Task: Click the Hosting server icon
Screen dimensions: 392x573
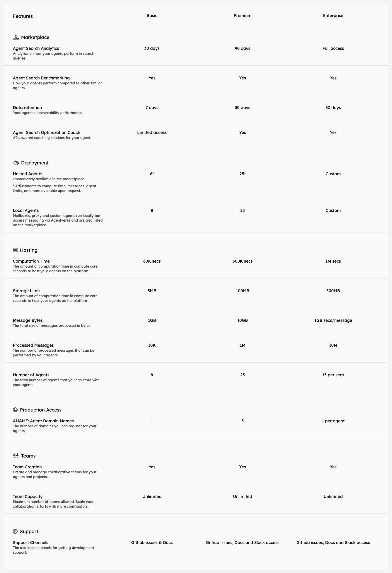Action: (15, 250)
